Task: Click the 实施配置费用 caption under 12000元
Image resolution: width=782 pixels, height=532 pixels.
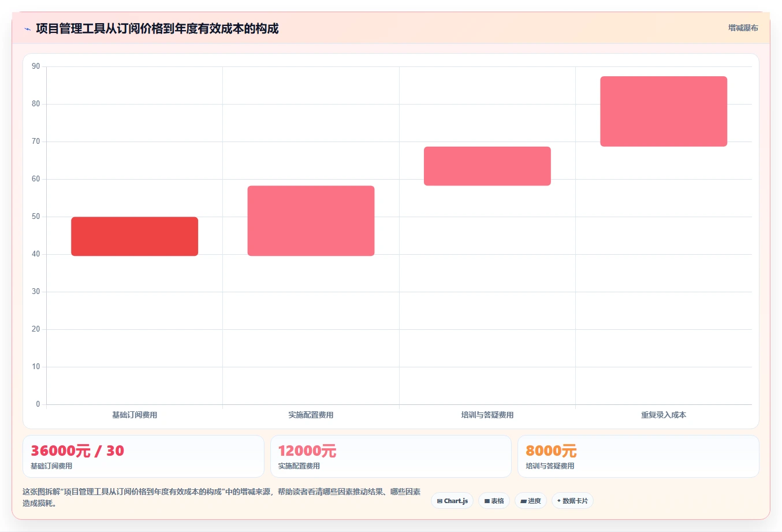Action: click(299, 466)
